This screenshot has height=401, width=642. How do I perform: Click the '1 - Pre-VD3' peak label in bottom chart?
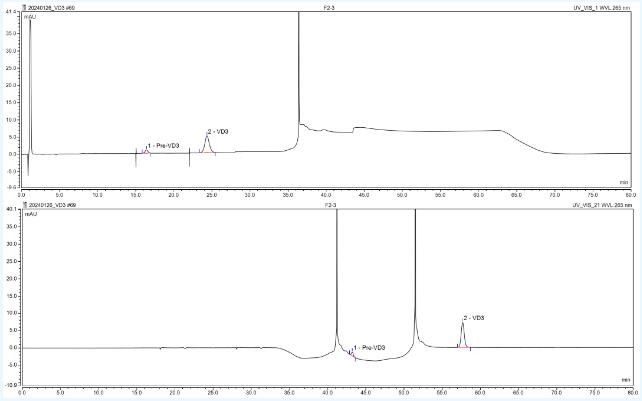(370, 347)
